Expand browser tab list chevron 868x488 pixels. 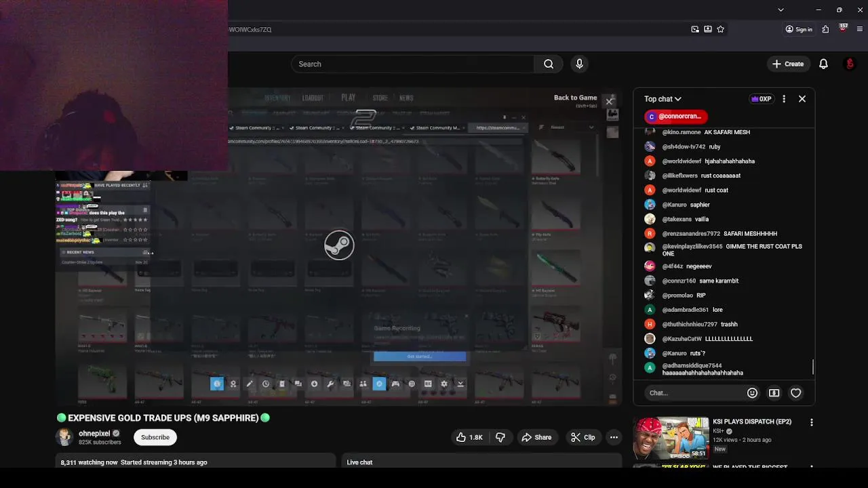(781, 10)
